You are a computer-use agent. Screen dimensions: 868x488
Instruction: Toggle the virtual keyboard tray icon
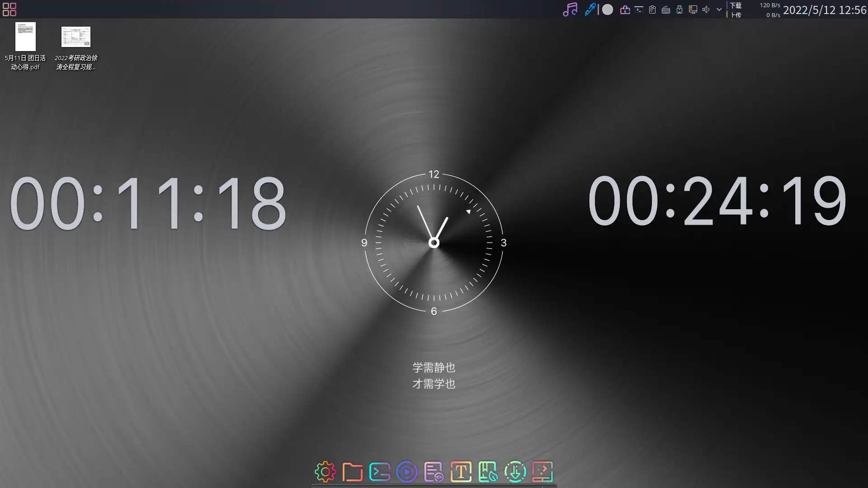pyautogui.click(x=666, y=9)
